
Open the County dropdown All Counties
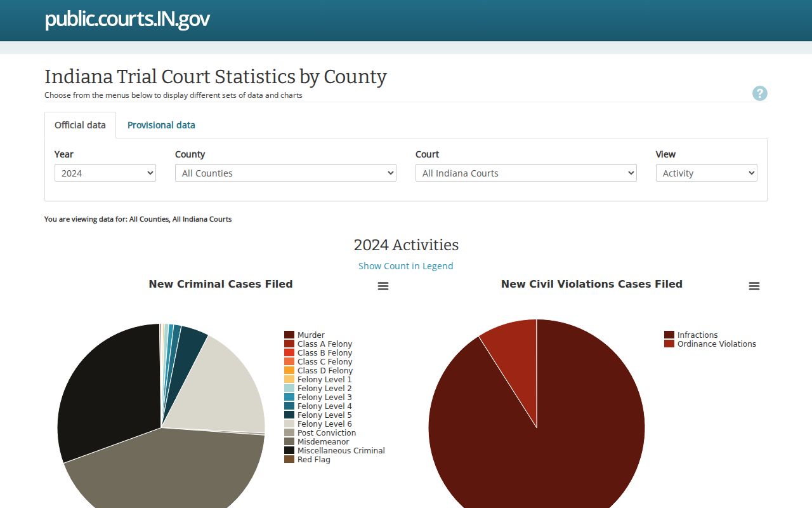click(285, 173)
